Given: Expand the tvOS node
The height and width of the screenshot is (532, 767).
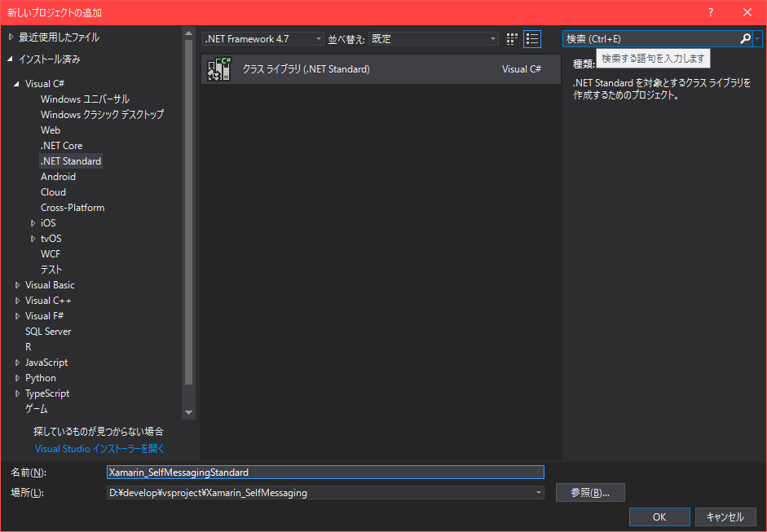Looking at the screenshot, I should click(x=33, y=239).
